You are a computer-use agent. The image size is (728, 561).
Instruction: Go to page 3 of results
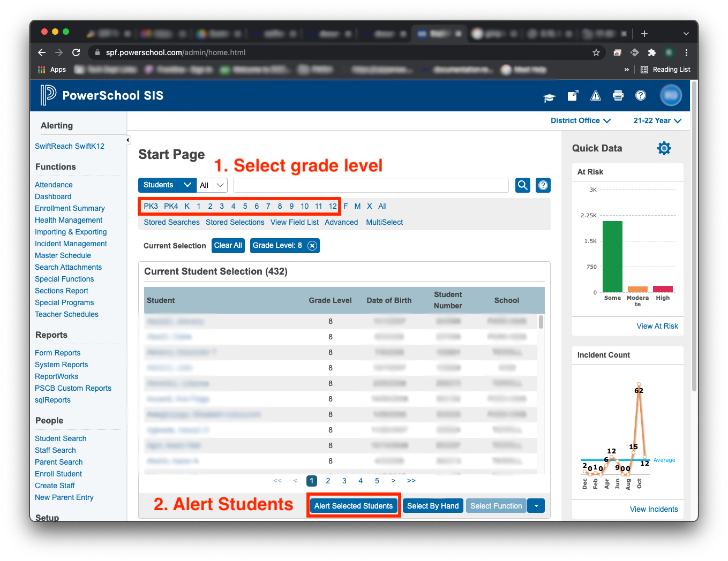pos(344,481)
